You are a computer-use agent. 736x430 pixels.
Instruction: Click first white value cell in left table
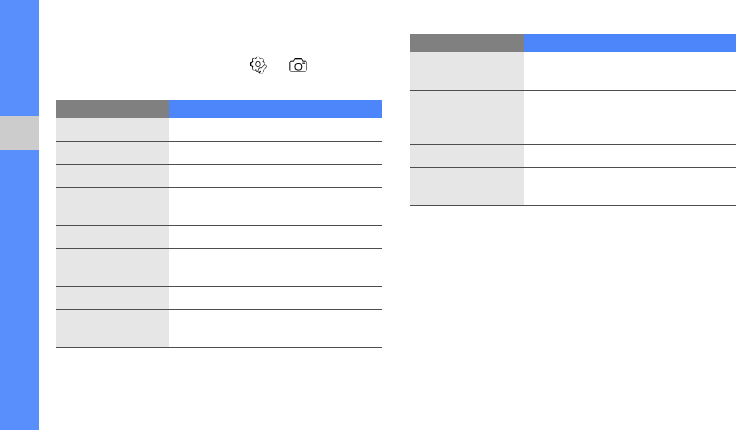275,129
